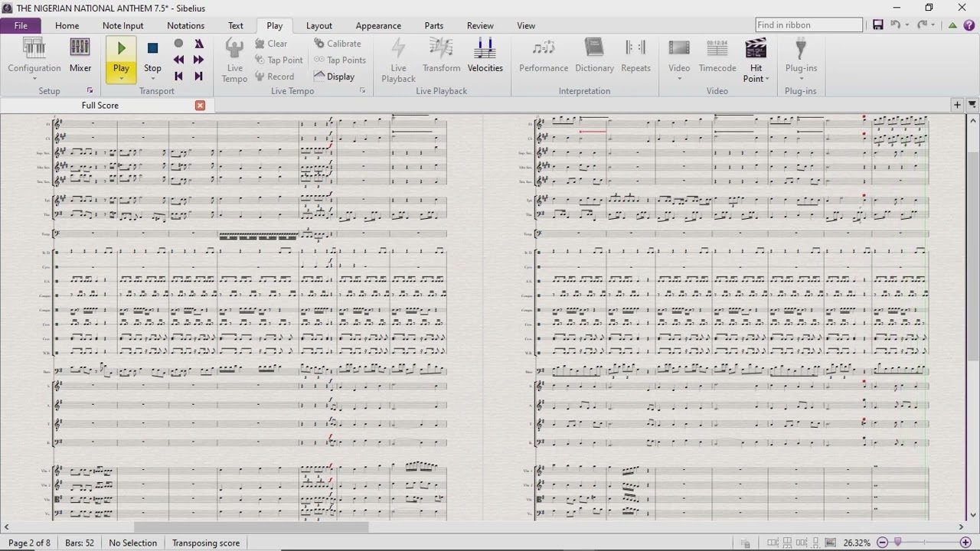Toggle the Live Tempo Display option
This screenshot has width=980, height=551.
(334, 77)
